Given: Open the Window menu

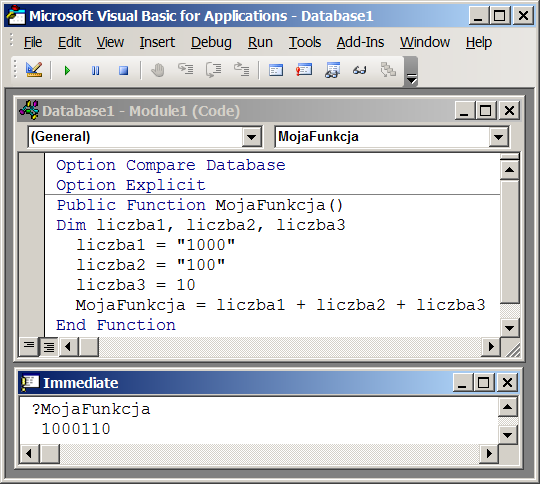Looking at the screenshot, I should point(425,42).
